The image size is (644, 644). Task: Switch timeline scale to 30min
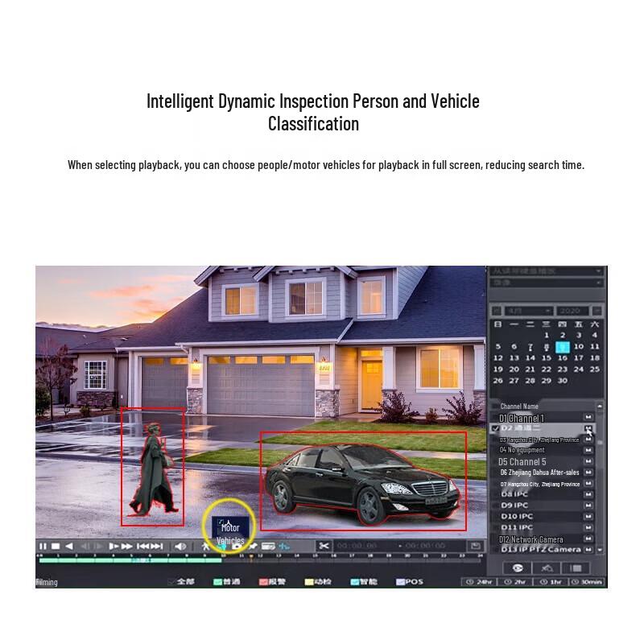pyautogui.click(x=588, y=582)
